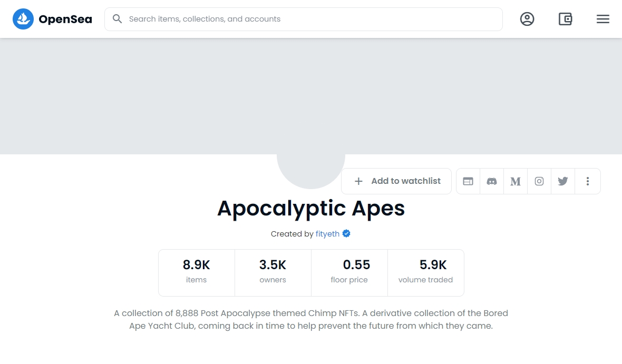Open the Discord link icon
Screen dimensions: 622x364
[492, 181]
